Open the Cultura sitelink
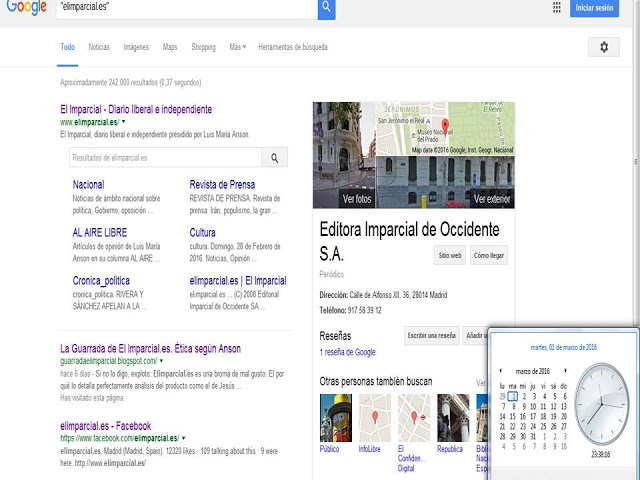This screenshot has height=480, width=640. 202,233
